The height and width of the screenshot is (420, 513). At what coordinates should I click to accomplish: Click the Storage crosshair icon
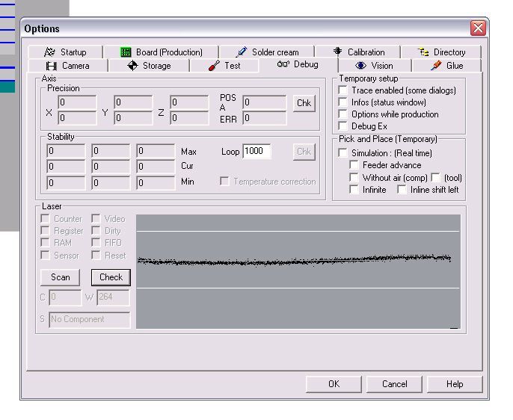point(132,66)
